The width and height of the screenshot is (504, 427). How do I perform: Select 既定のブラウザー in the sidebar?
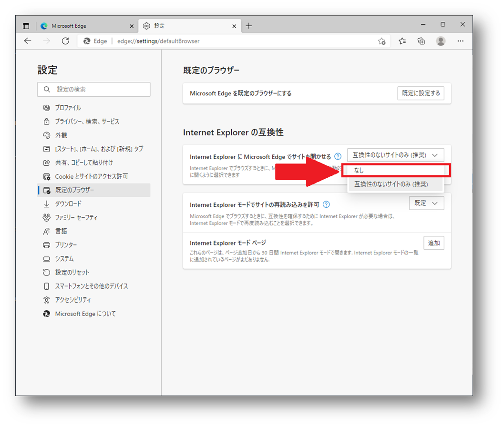[x=94, y=190]
